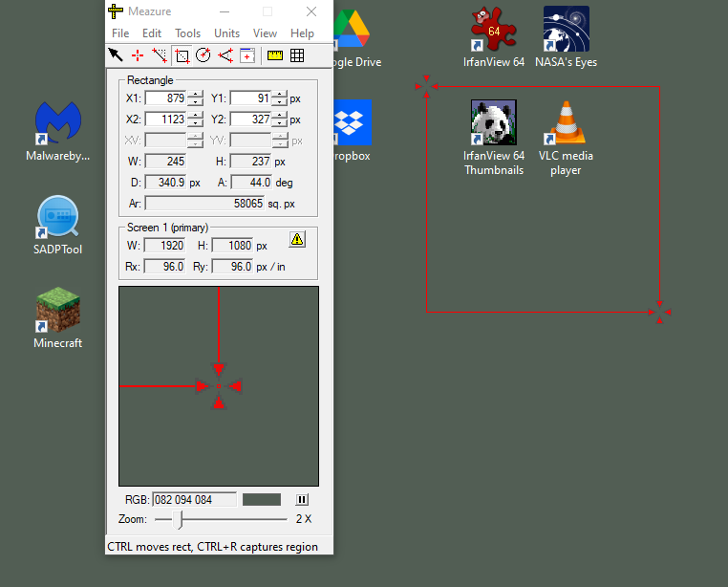
Task: Decrease Y2 with down spinner arrow
Action: pyautogui.click(x=280, y=123)
